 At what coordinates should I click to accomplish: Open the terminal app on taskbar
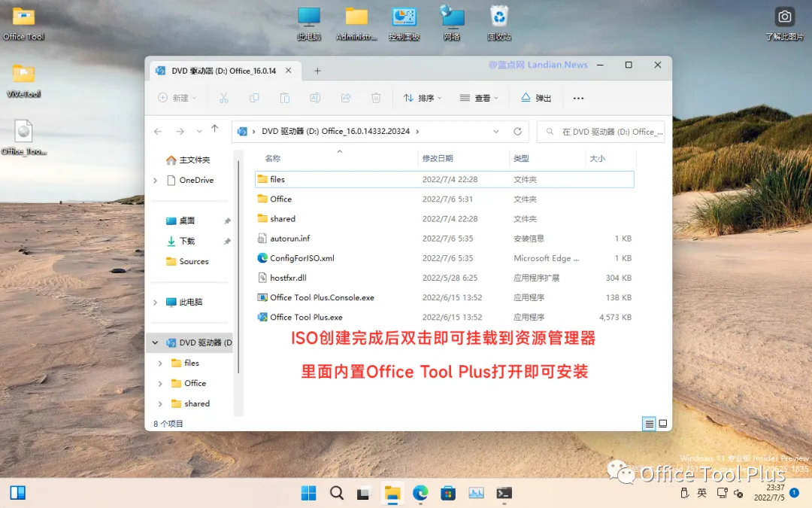(504, 493)
